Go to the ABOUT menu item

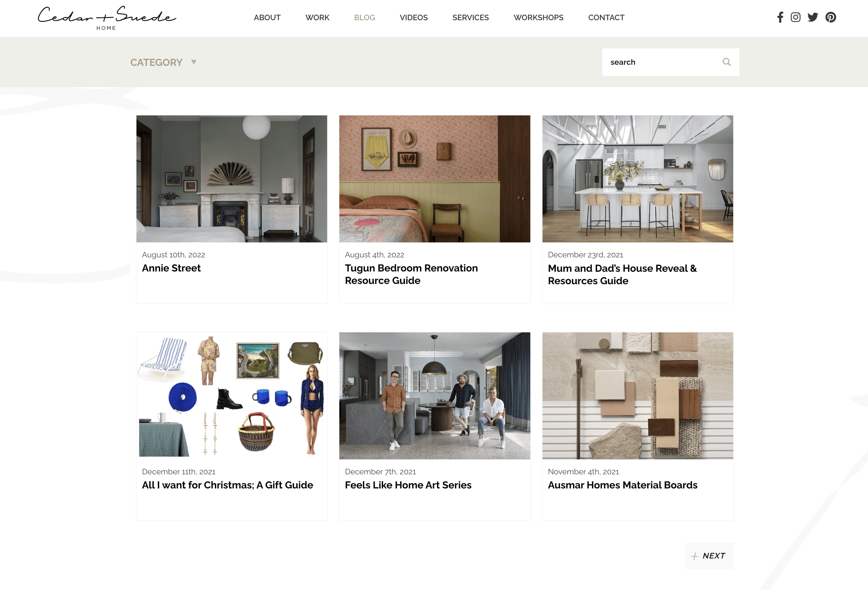(x=267, y=17)
